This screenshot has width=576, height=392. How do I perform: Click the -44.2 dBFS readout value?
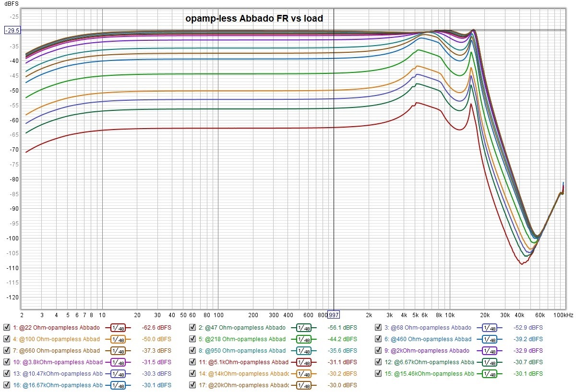pos(342,340)
